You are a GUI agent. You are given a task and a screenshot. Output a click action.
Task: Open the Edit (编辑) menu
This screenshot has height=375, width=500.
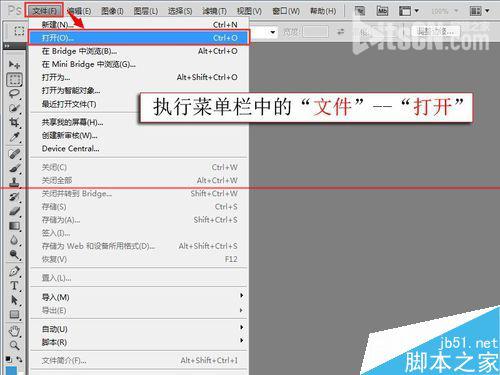79,11
